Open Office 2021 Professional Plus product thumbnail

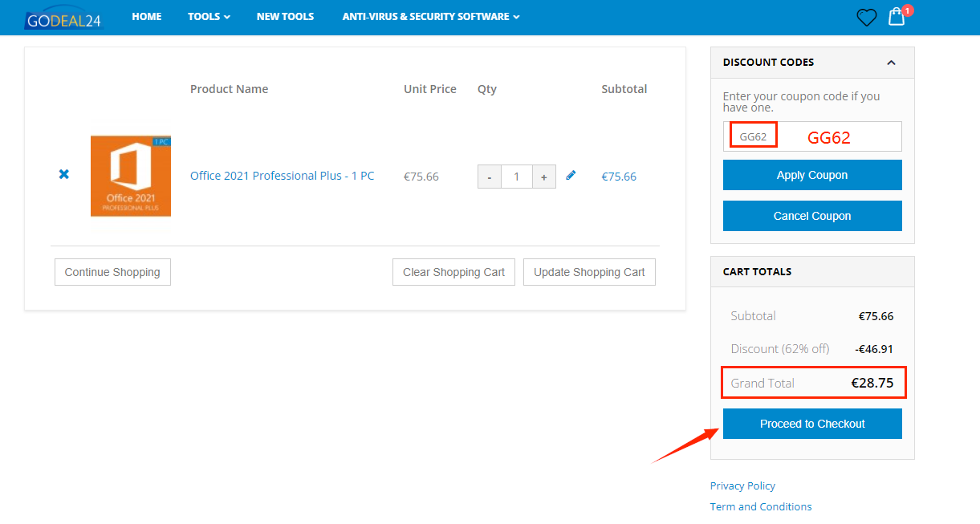pos(131,176)
